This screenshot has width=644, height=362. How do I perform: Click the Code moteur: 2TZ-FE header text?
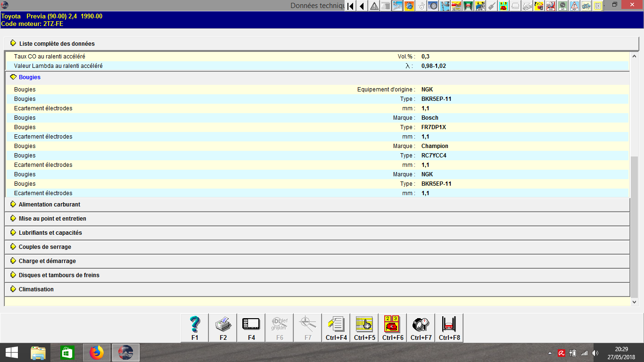click(x=32, y=24)
